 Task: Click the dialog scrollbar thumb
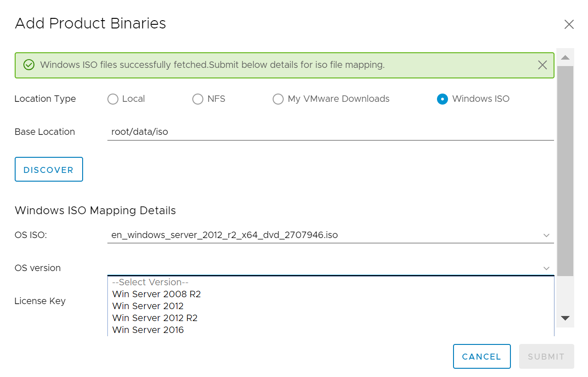(x=565, y=171)
